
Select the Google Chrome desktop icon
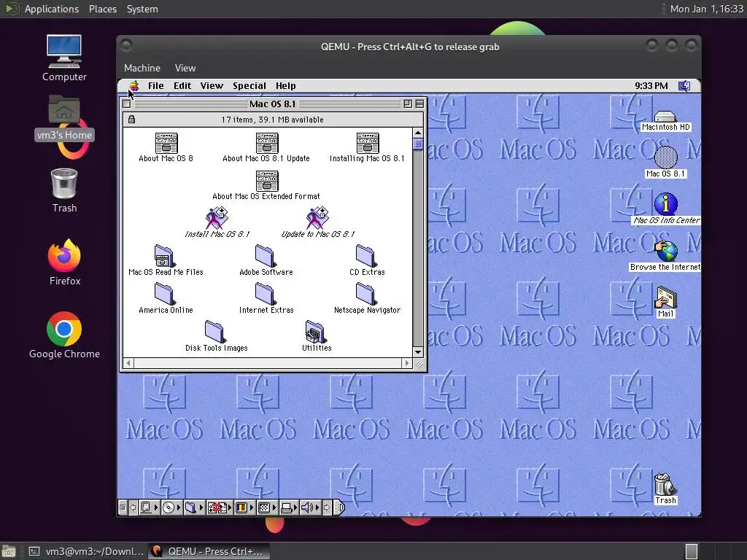[x=64, y=335]
